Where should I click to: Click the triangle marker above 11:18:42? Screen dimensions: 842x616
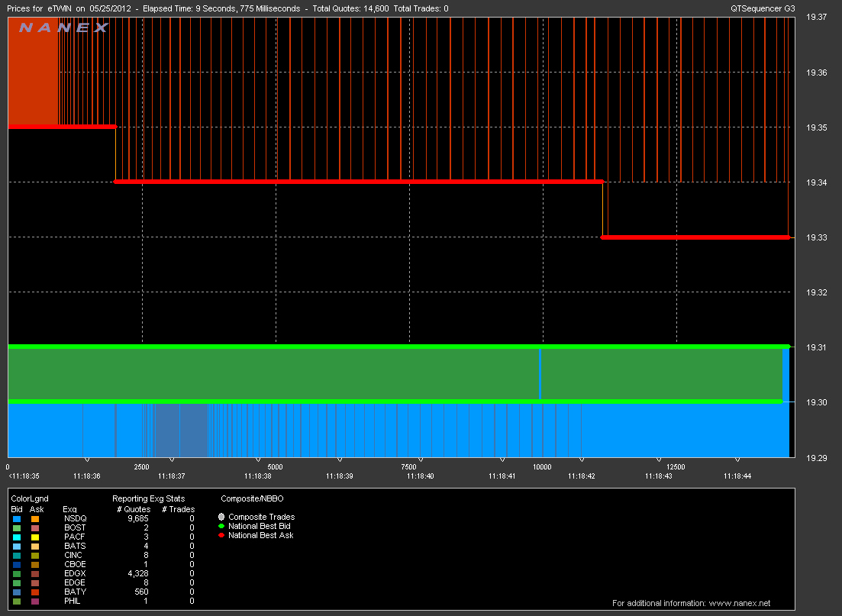pyautogui.click(x=582, y=460)
